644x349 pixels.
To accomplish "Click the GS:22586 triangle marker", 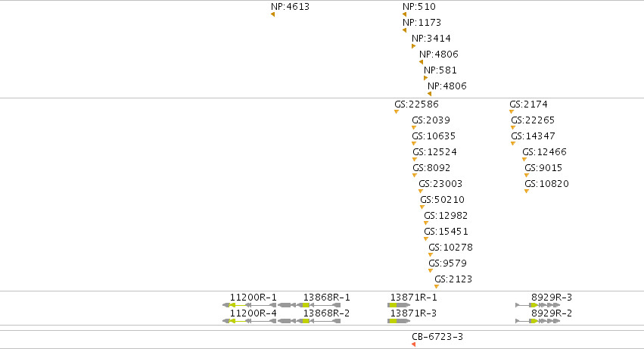I will click(x=397, y=112).
